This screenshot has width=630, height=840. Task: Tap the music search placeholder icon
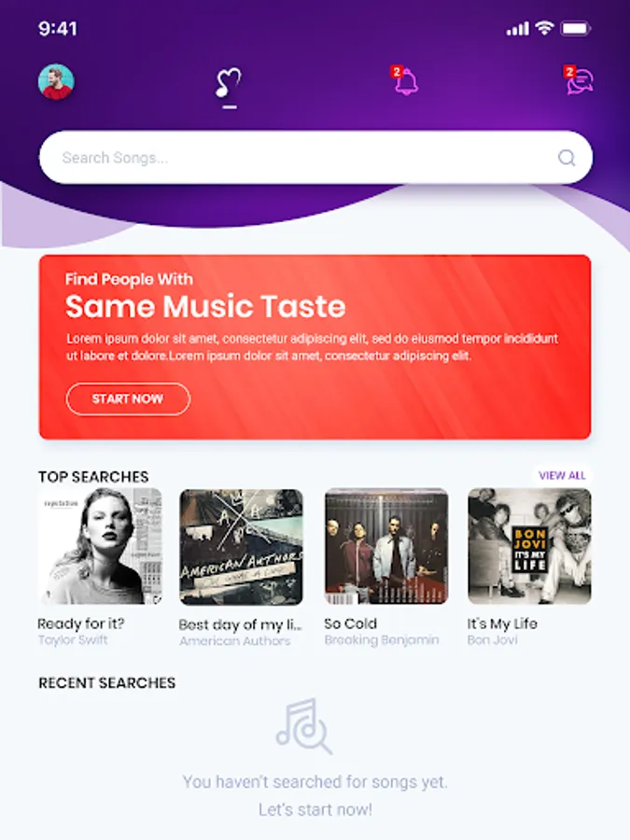click(x=304, y=726)
